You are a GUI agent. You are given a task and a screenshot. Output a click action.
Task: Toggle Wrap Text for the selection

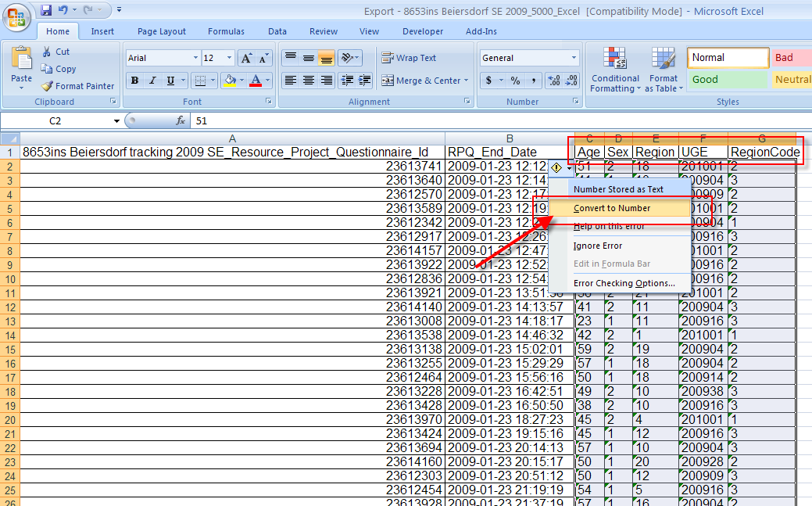[409, 58]
